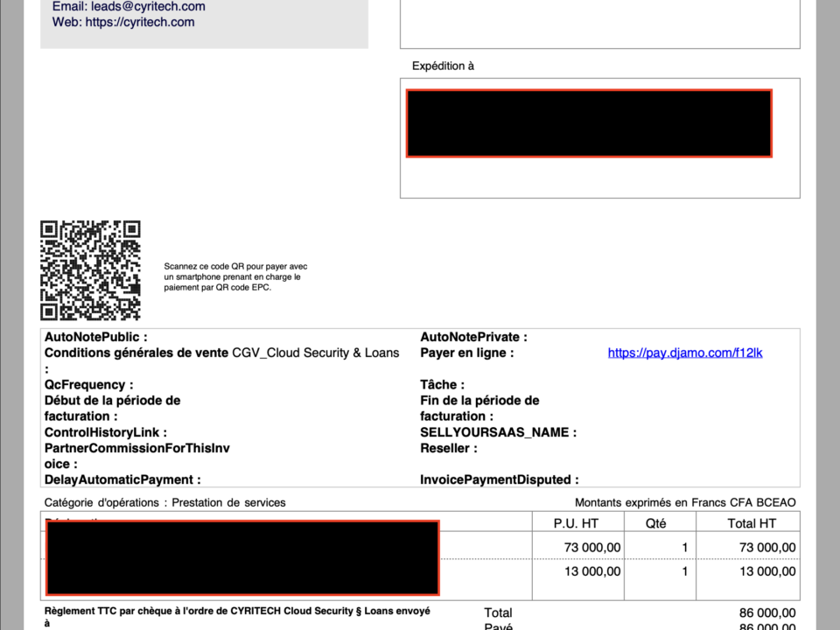
Task: Select 'QcFrequency :' label
Action: point(89,385)
